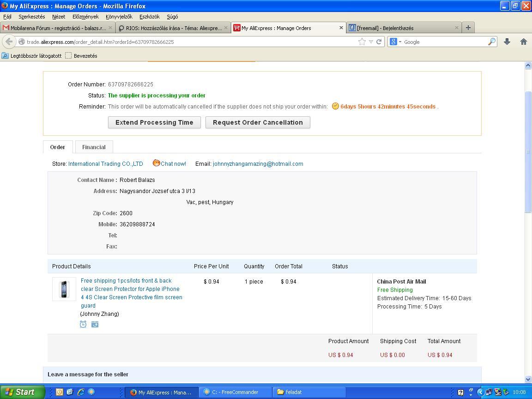Open the Eszközök menu
The image size is (532, 399).
click(x=149, y=17)
